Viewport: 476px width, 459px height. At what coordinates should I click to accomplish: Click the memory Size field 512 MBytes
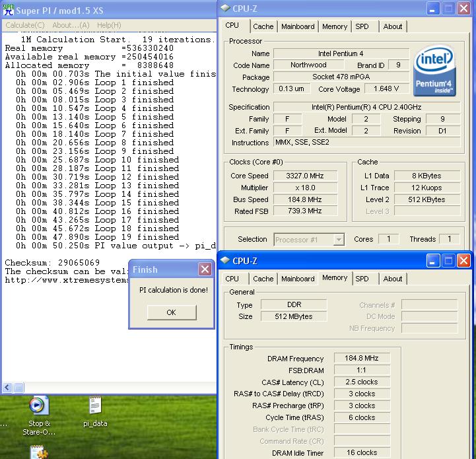point(294,316)
